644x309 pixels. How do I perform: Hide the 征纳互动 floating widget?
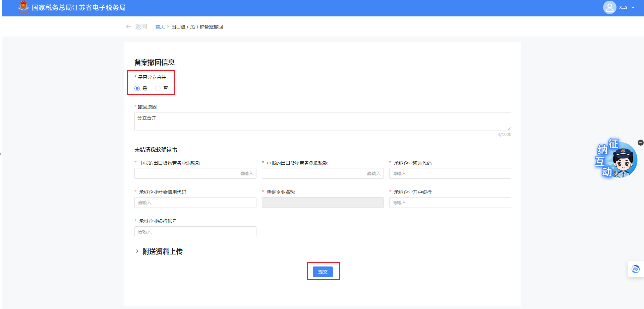[640, 143]
